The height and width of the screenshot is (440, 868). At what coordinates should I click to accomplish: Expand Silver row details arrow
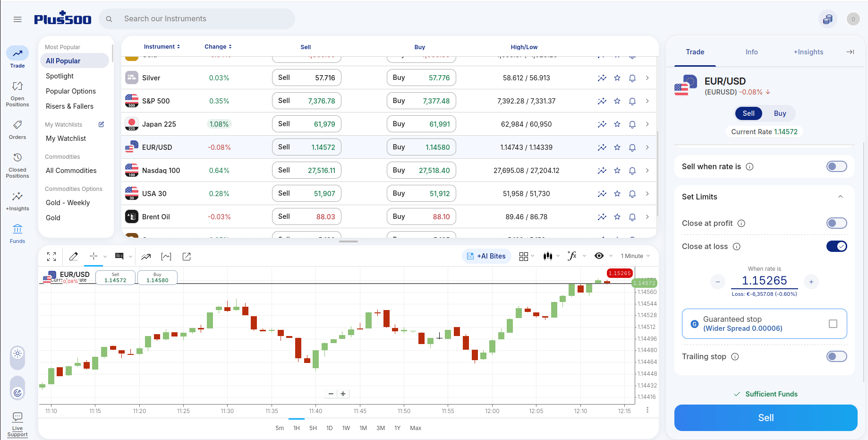pos(647,78)
